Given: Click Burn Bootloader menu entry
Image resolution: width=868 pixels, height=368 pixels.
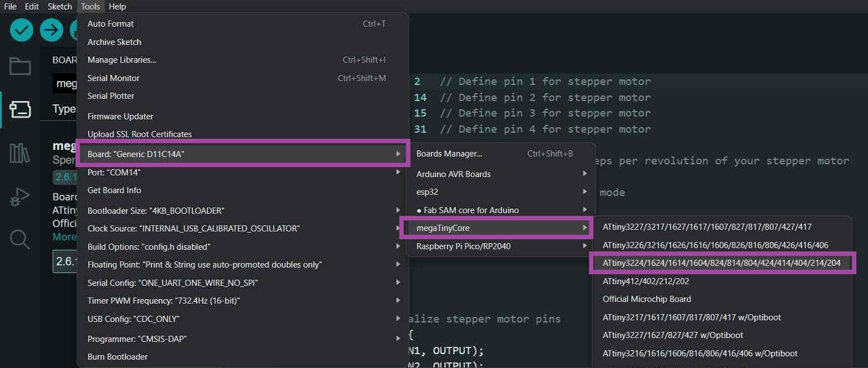Looking at the screenshot, I should (118, 357).
